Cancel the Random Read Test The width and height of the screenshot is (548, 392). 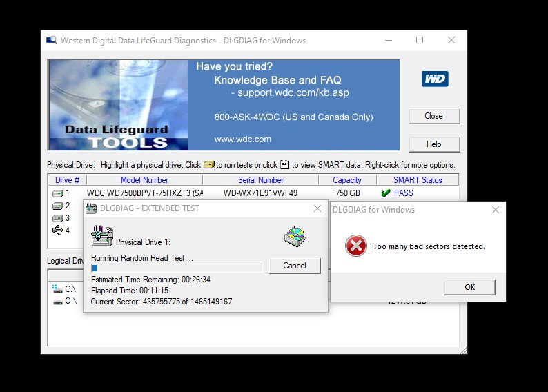tap(295, 266)
